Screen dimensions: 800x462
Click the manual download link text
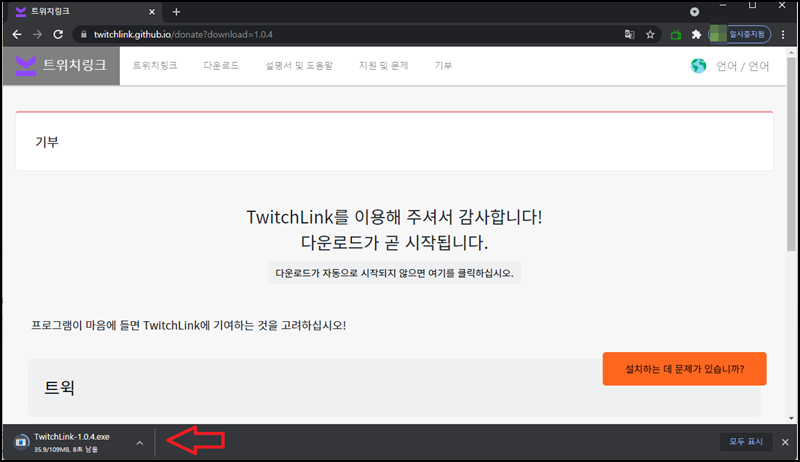[x=394, y=273]
